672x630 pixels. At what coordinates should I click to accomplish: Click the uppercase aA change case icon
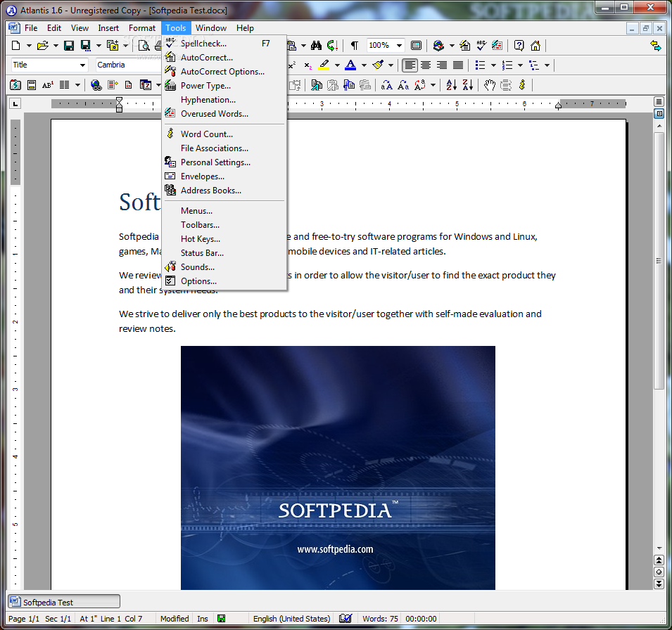click(x=386, y=85)
